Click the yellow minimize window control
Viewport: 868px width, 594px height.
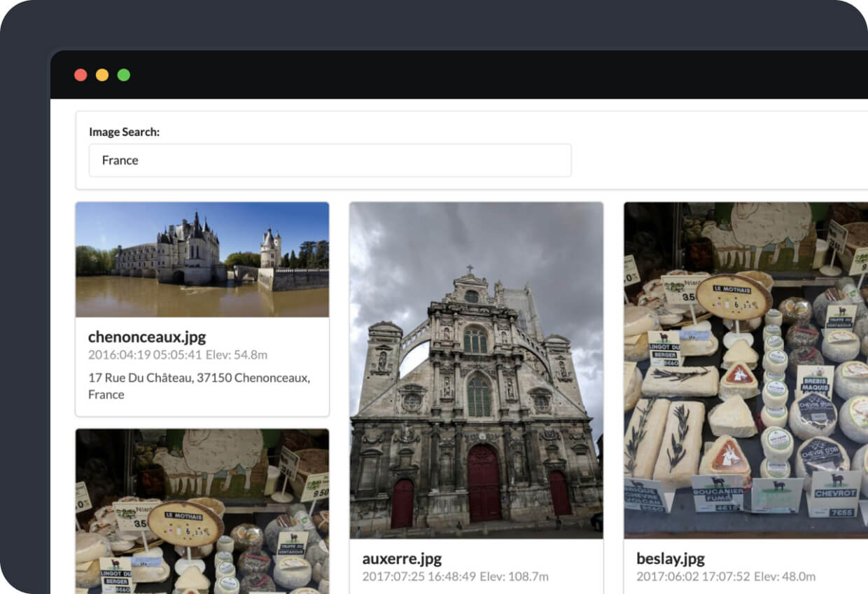(103, 74)
